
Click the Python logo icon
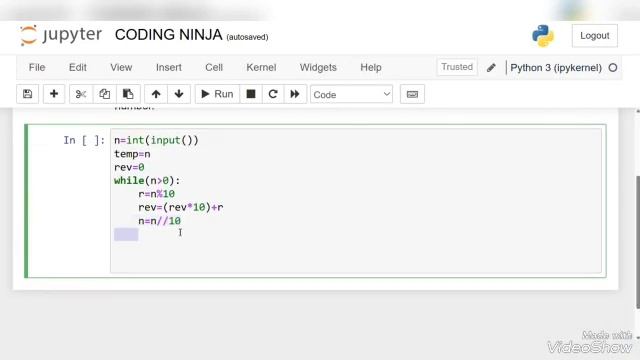point(543,36)
